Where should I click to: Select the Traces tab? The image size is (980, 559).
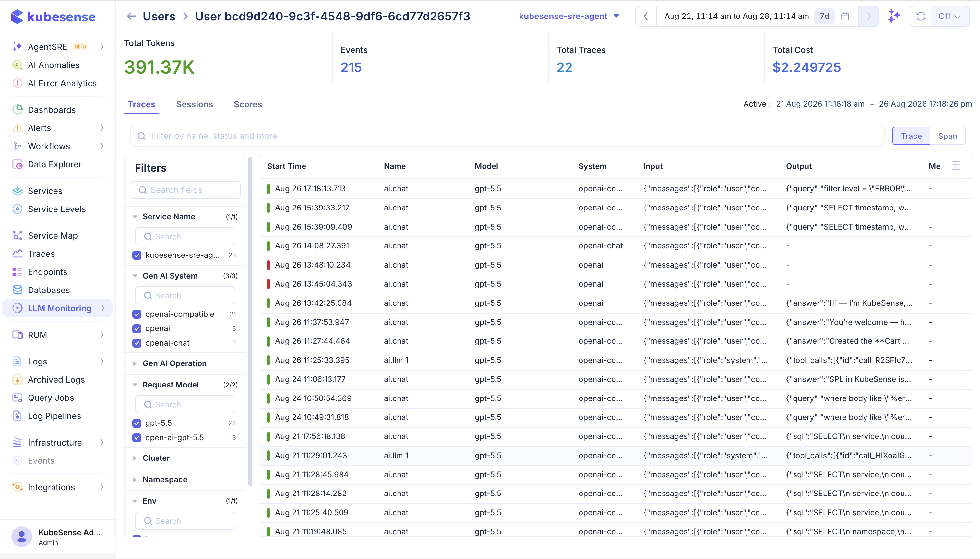coord(142,104)
